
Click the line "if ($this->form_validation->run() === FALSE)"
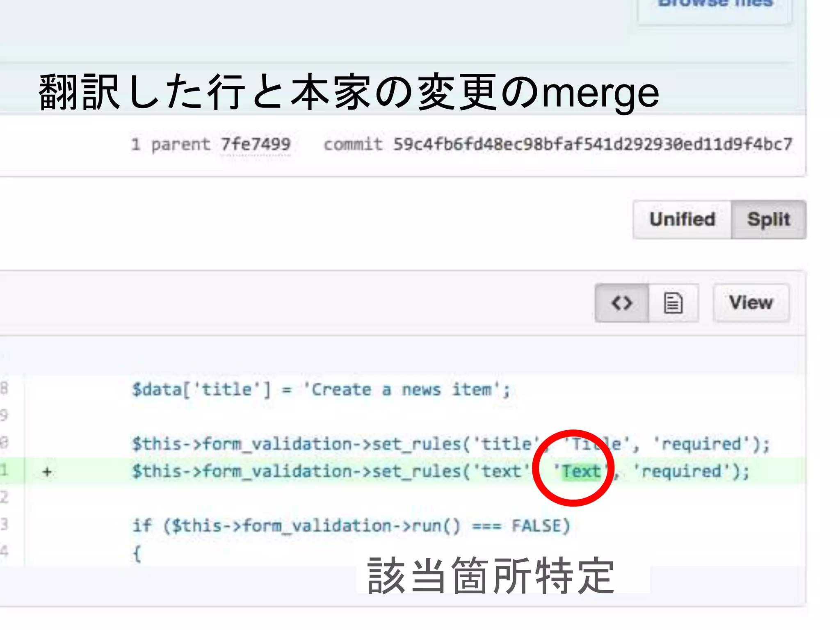pyautogui.click(x=351, y=526)
